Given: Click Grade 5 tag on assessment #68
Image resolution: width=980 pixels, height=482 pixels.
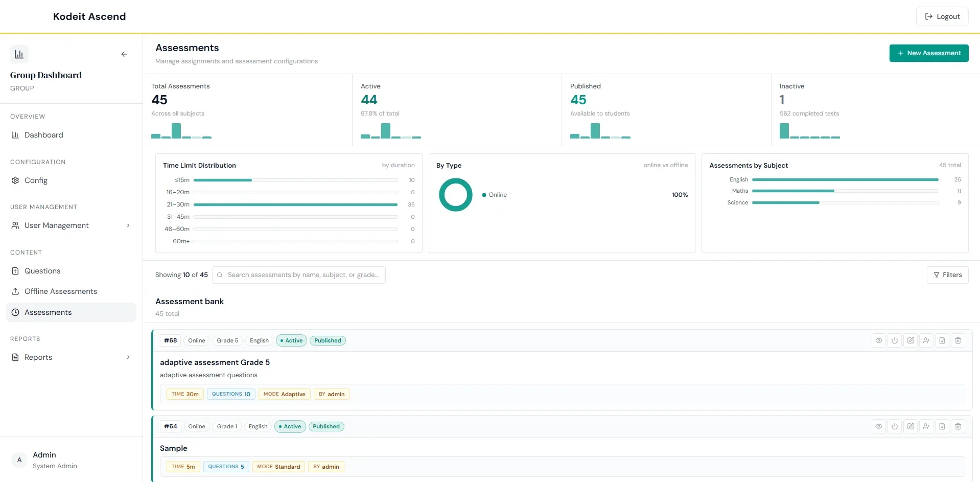Looking at the screenshot, I should click(x=227, y=340).
